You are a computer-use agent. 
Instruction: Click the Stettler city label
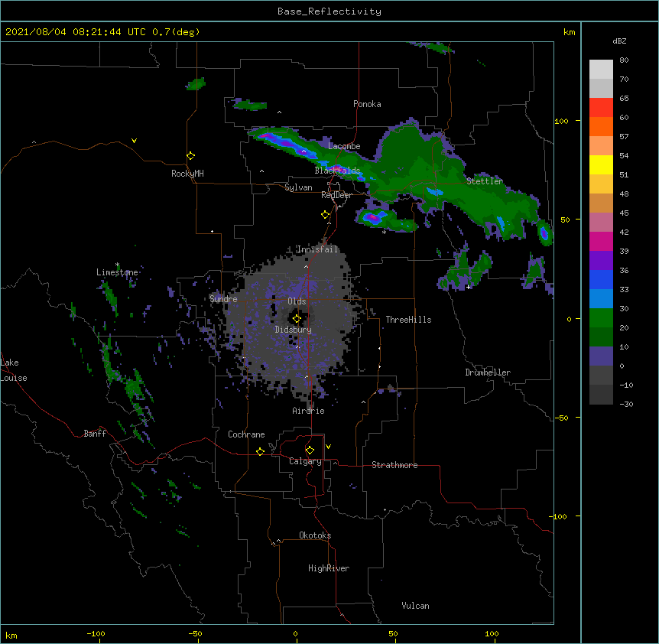pyautogui.click(x=485, y=181)
